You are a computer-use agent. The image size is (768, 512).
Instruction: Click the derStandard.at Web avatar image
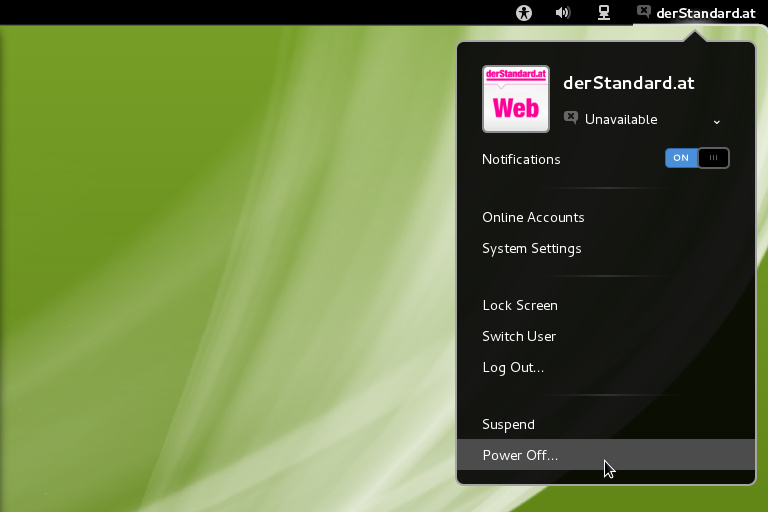[x=516, y=99]
